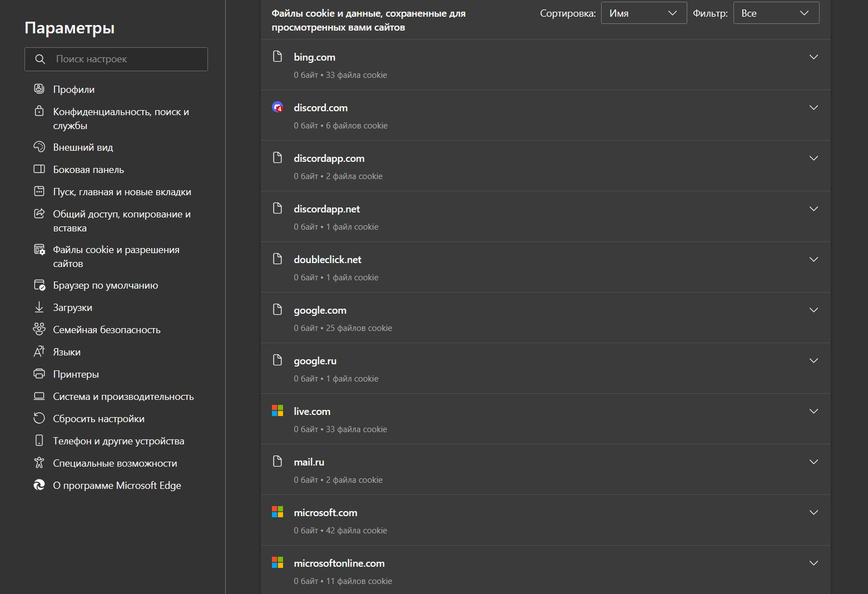Screen dimensions: 868x594
Task: Click the Загрузки download arrow icon
Action: tap(39, 307)
